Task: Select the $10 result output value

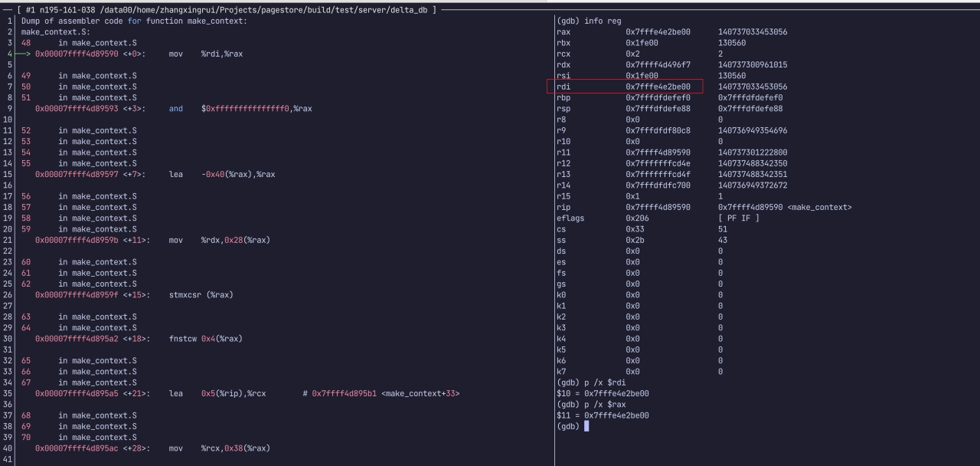Action: pyautogui.click(x=616, y=393)
